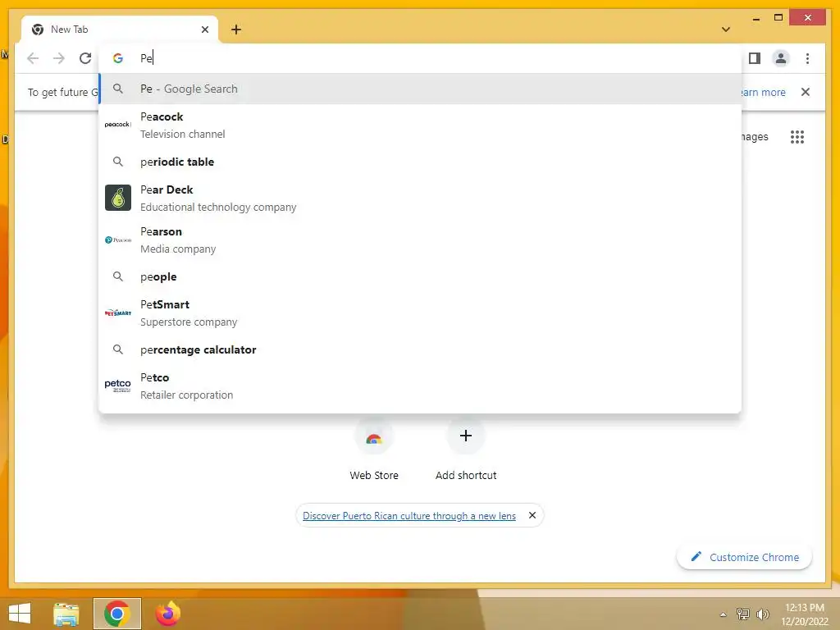The height and width of the screenshot is (630, 840).
Task: Open the Images link
Action: click(755, 137)
